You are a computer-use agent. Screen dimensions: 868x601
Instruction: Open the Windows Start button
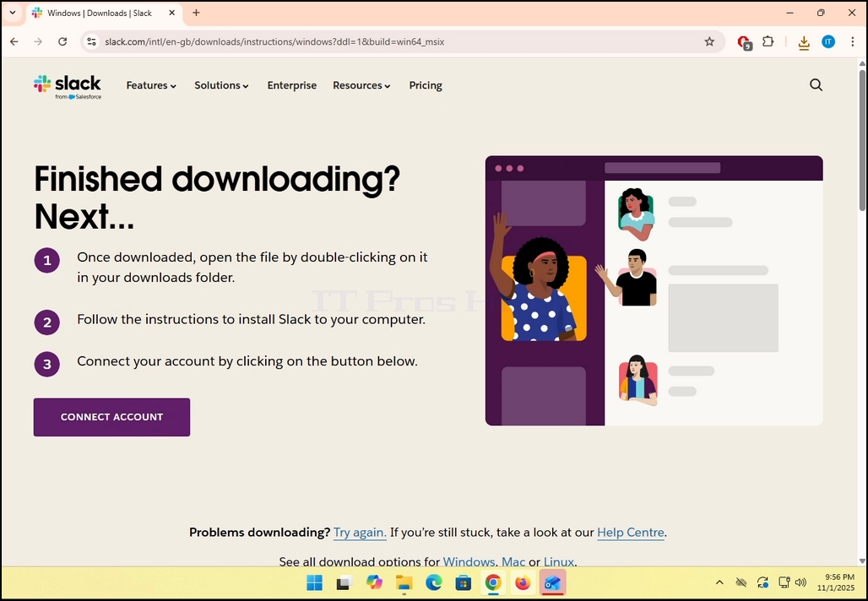pos(314,582)
